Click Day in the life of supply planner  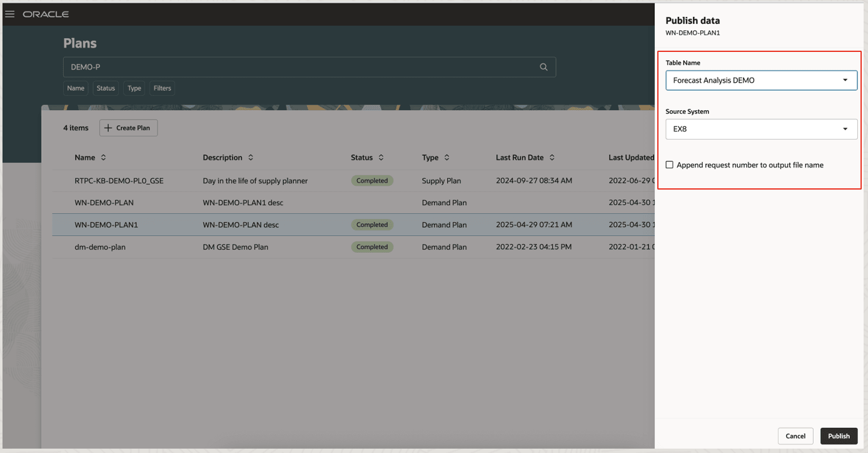point(255,181)
